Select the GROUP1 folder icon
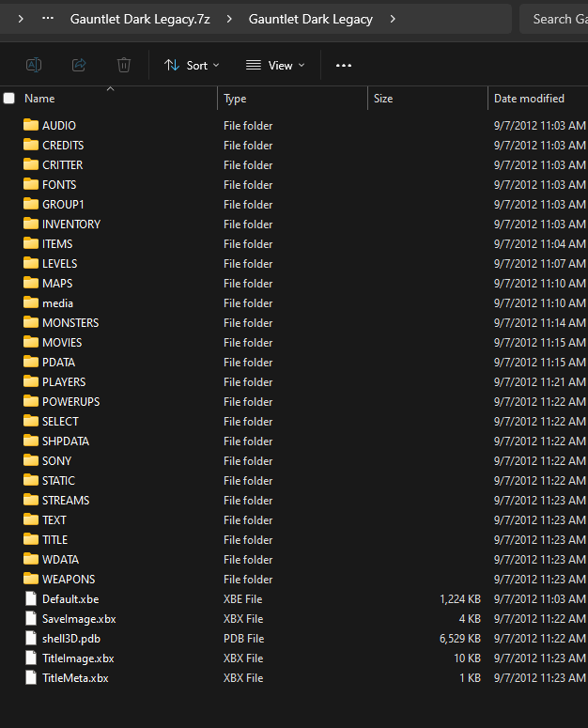The width and height of the screenshot is (588, 728). click(31, 204)
